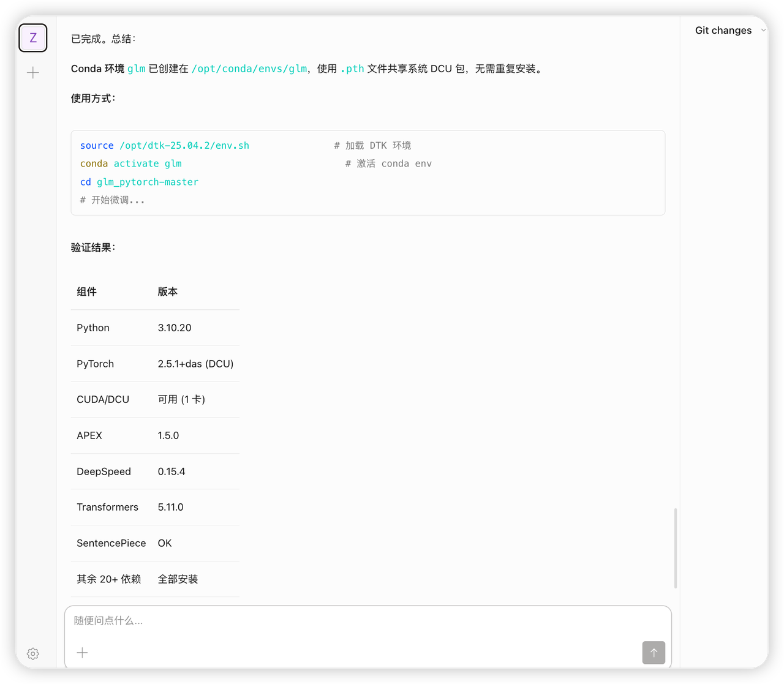This screenshot has width=784, height=684.
Task: Click the .pth inline code text
Action: tap(352, 69)
